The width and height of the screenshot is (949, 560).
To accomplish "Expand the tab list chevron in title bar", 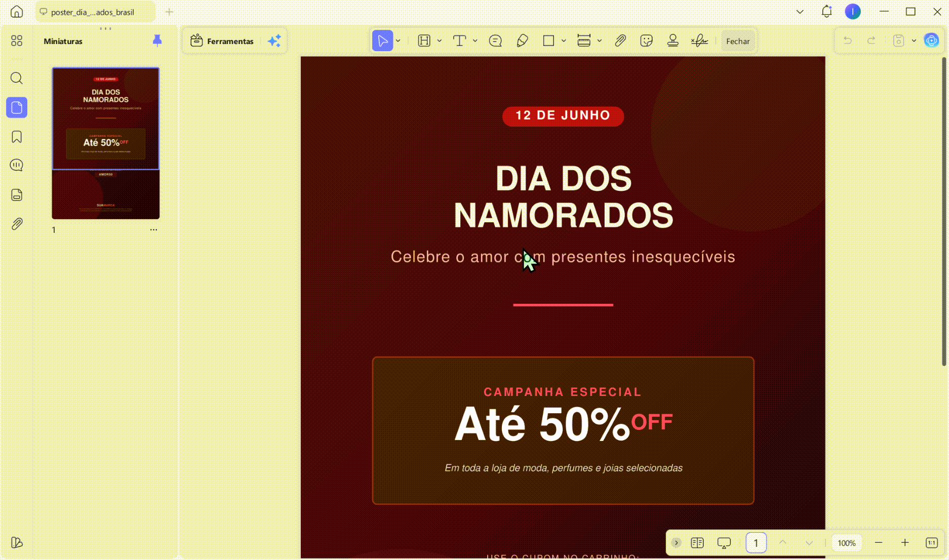I will click(800, 12).
